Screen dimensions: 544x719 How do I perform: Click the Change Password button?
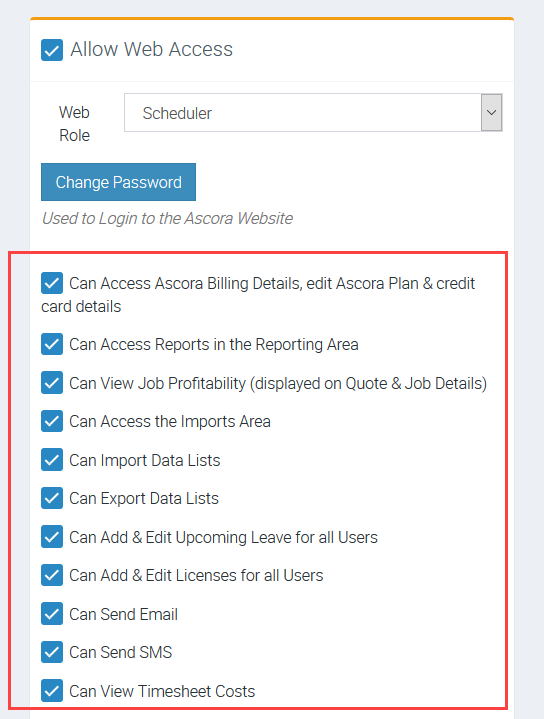coord(118,182)
